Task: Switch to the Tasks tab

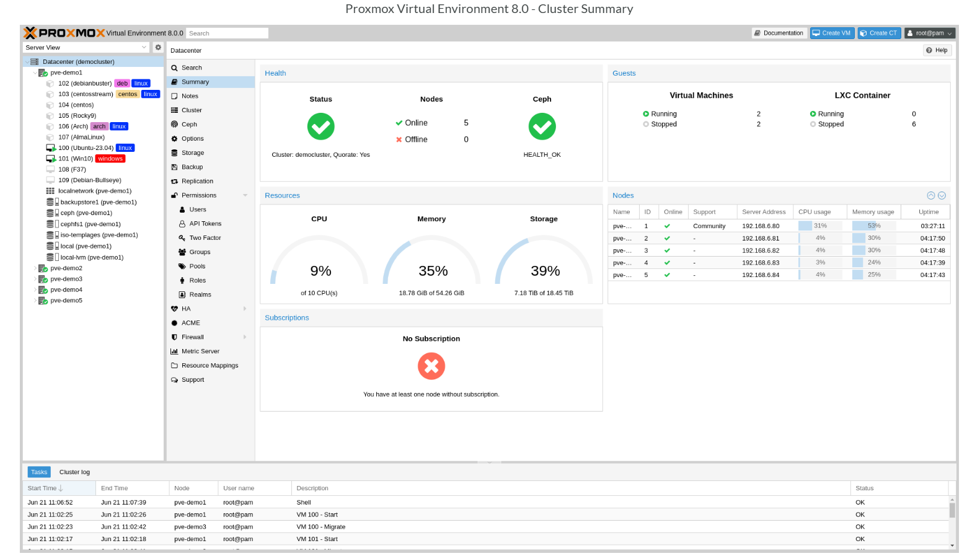Action: pos(39,472)
